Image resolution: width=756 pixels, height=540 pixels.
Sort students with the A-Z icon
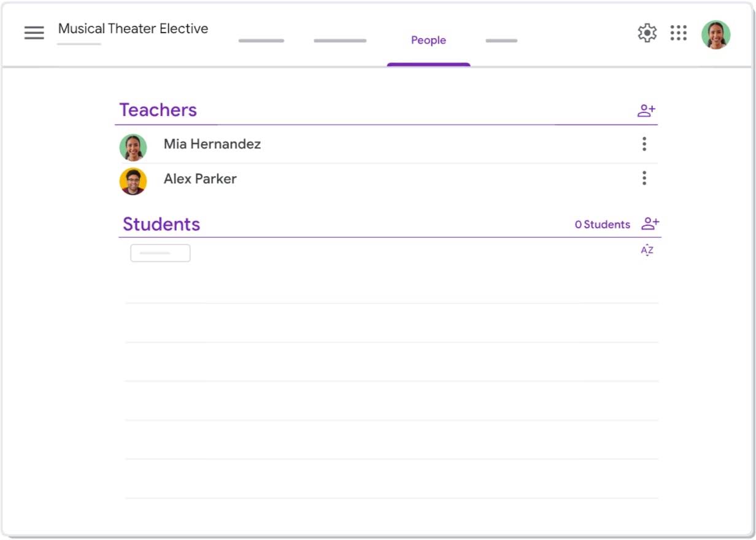point(647,250)
